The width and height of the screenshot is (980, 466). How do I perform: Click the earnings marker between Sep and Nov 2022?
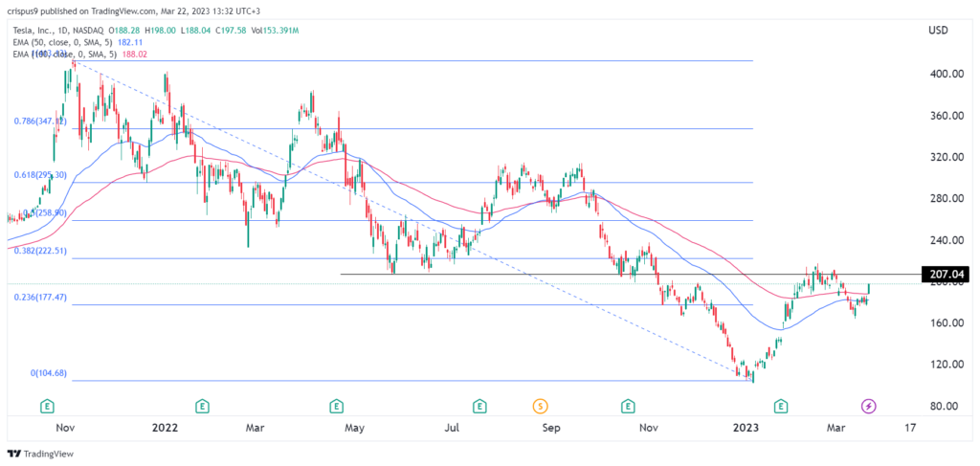coord(627,406)
